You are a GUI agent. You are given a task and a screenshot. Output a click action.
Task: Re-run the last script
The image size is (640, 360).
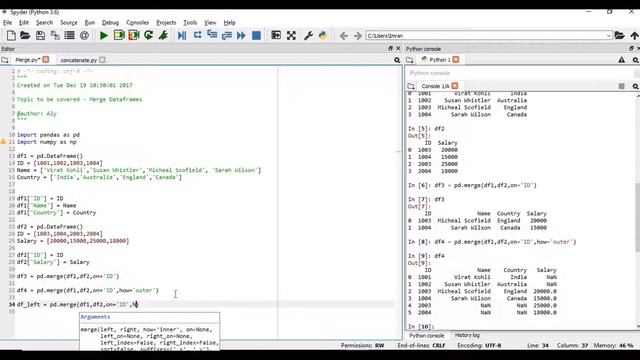click(x=149, y=36)
